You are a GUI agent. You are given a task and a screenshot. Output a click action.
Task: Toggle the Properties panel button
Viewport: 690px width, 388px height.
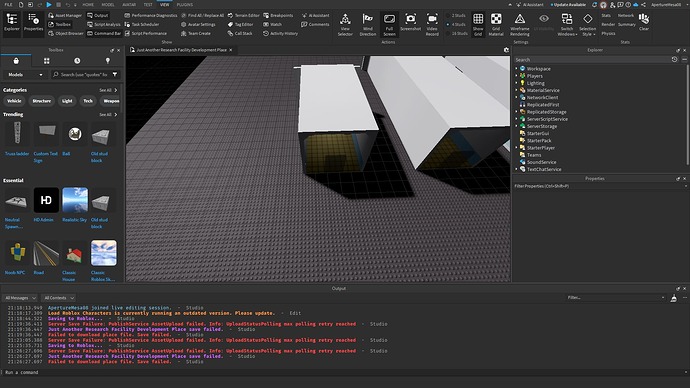click(x=33, y=23)
